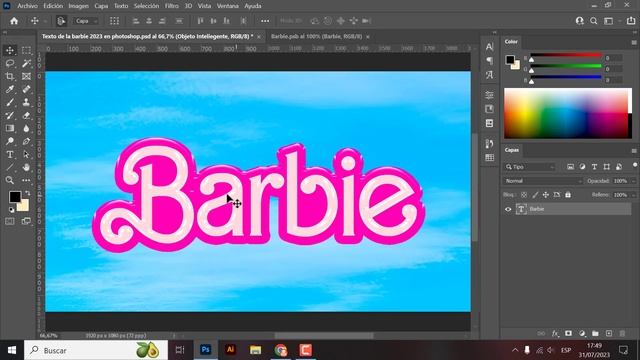Delete layer trash button
Screen dimensions: 640x360
pyautogui.click(x=622, y=333)
